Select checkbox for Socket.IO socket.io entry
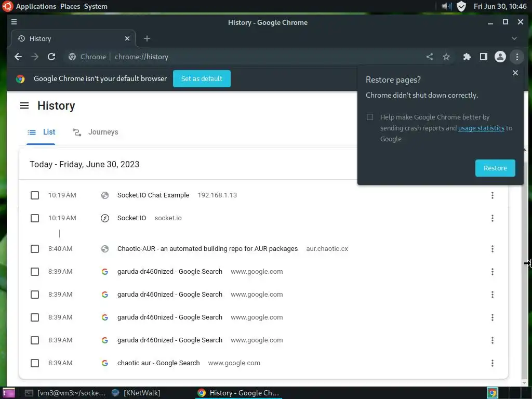 click(x=35, y=218)
